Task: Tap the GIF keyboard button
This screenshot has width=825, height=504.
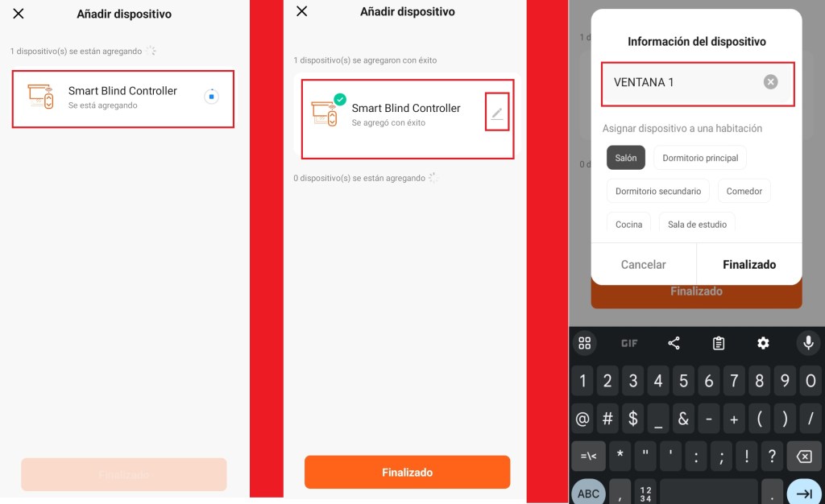Action: (629, 343)
